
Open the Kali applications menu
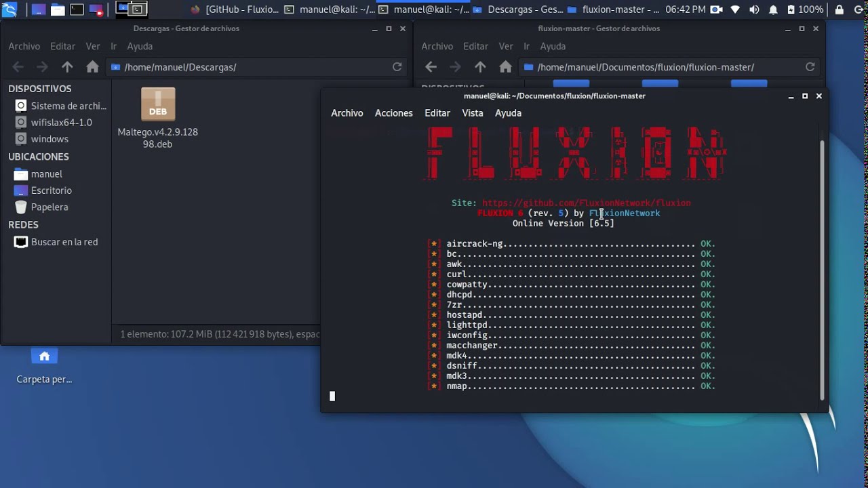point(9,9)
